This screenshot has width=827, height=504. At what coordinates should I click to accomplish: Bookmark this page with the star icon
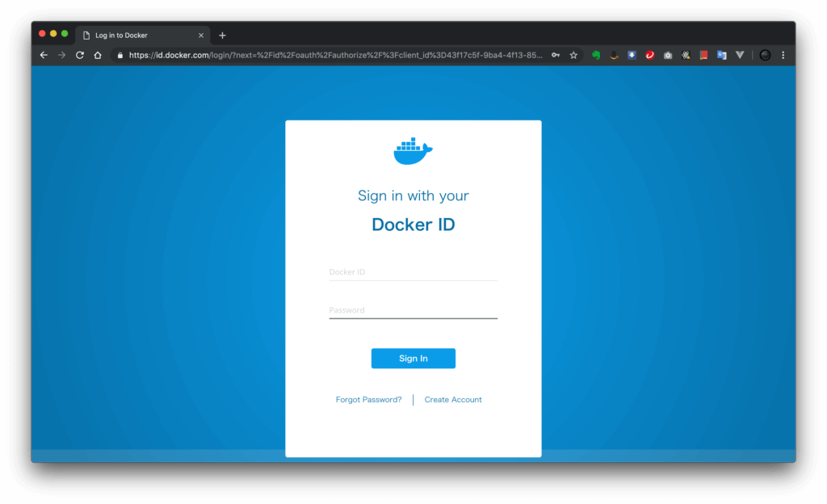[x=573, y=55]
